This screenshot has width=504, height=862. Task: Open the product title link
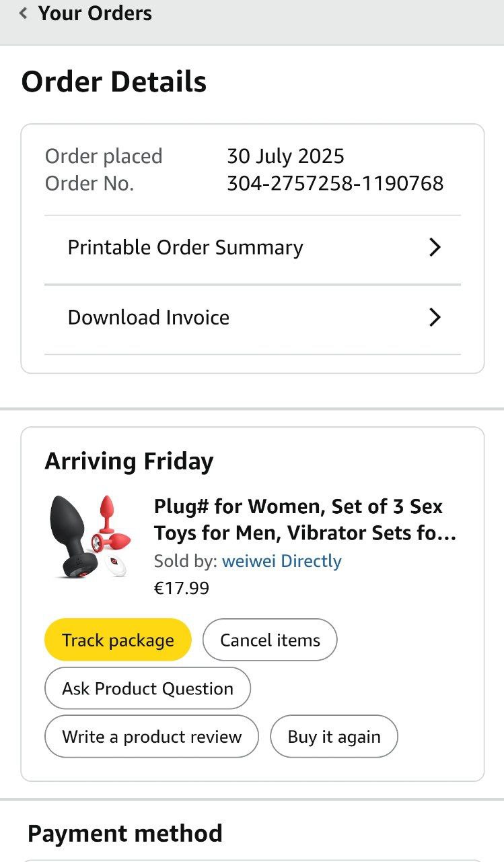[x=305, y=520]
